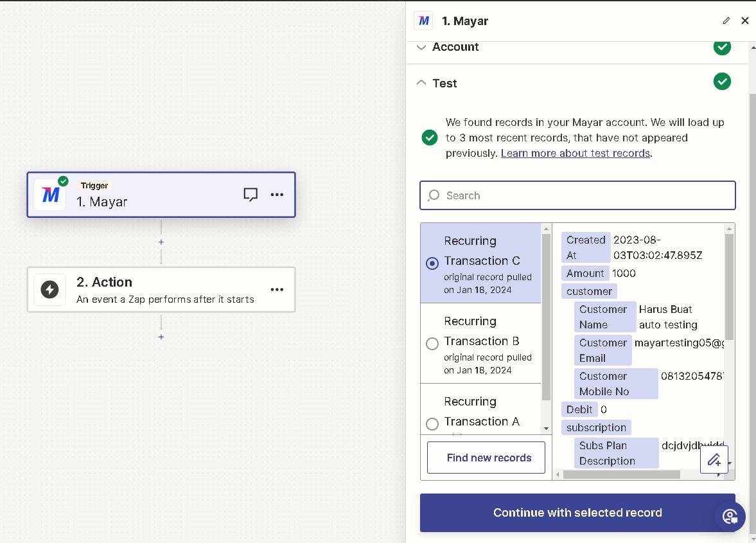Open three-dot menu on Action step
The height and width of the screenshot is (543, 756).
277,289
